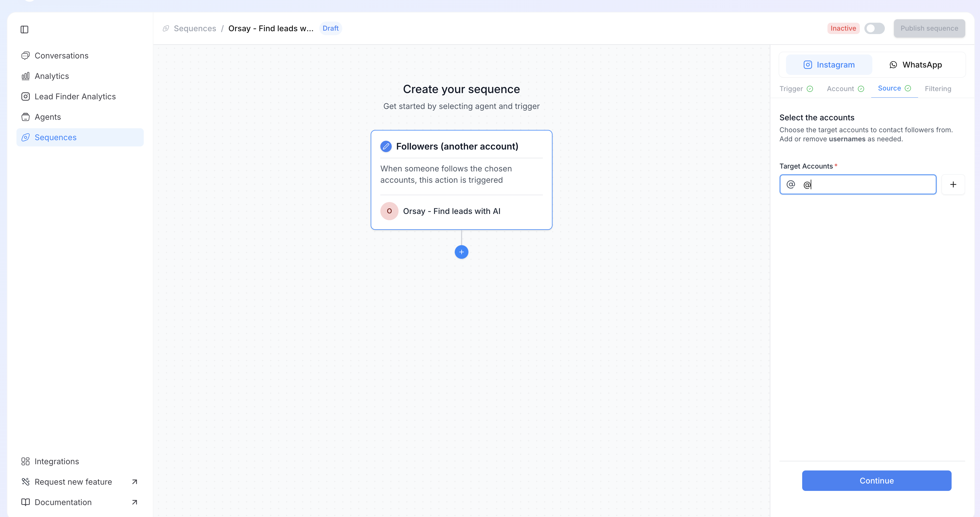
Task: Open the Analytics bar chart icon
Action: click(x=26, y=76)
